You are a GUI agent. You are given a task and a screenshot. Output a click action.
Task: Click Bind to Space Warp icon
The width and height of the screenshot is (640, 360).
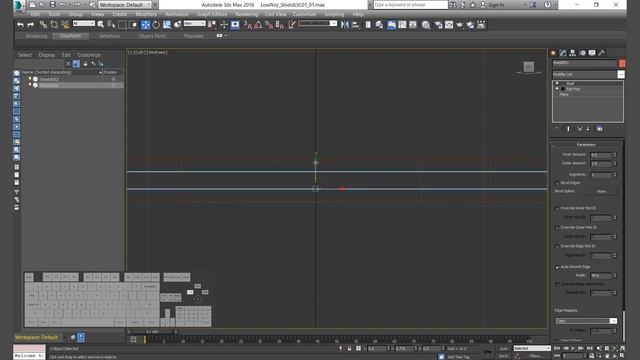65,25
